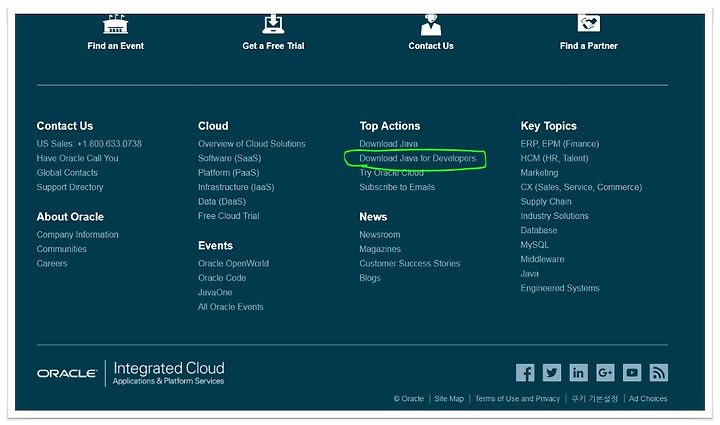Open the MySQL topic link
720x425 pixels.
(534, 245)
